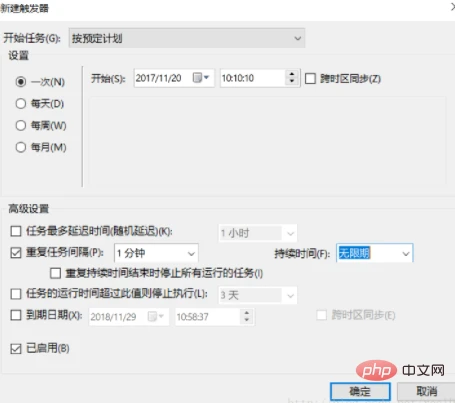Open the 1 分钟 repeat interval dropdown
Screen dimensions: 455x403
point(156,253)
